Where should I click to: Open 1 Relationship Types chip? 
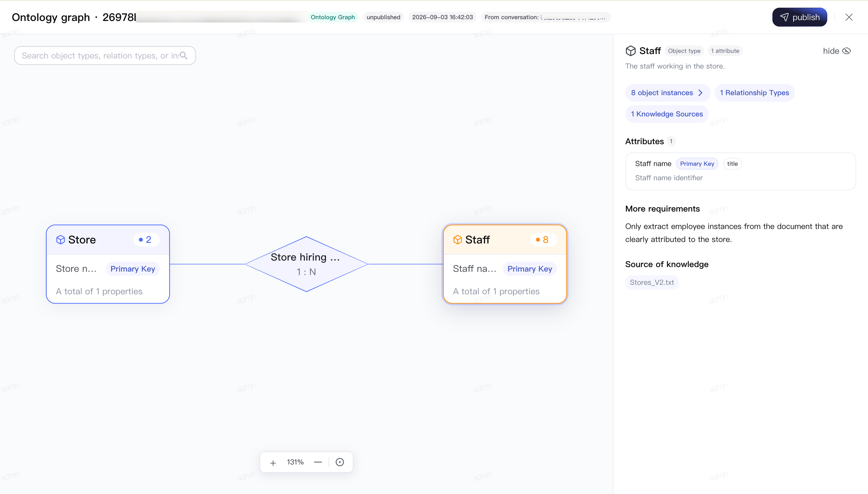(754, 93)
